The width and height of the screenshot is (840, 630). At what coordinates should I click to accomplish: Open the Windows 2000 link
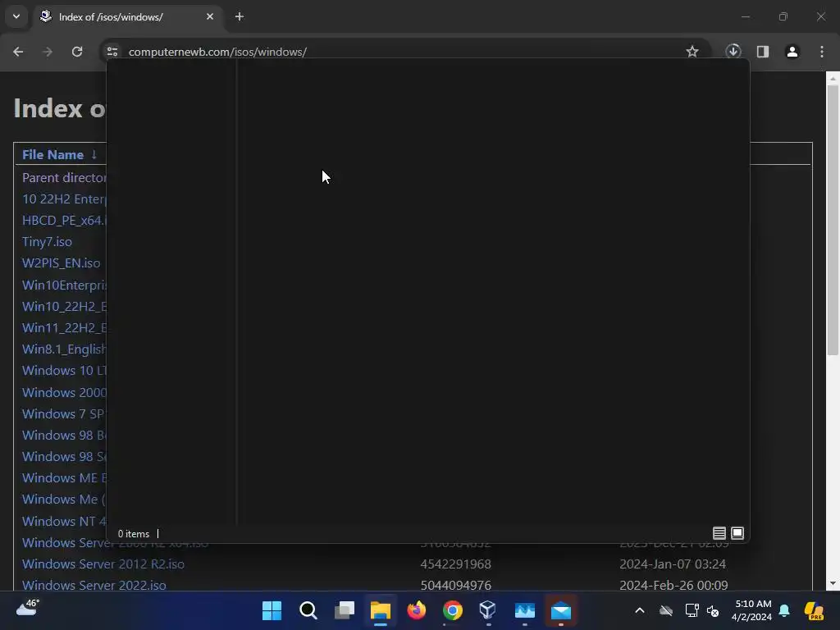[x=64, y=392]
